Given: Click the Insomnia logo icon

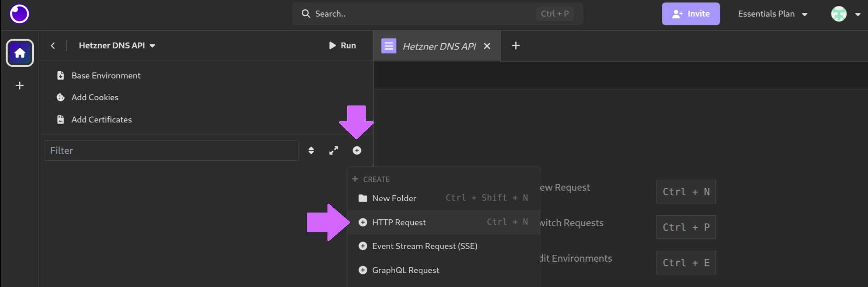Looking at the screenshot, I should click(x=19, y=14).
